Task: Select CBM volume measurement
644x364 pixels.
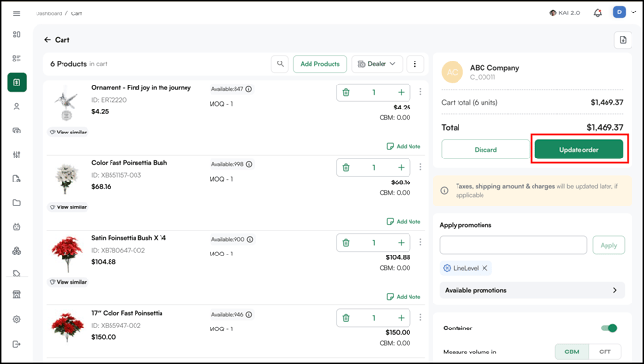Action: pos(572,352)
